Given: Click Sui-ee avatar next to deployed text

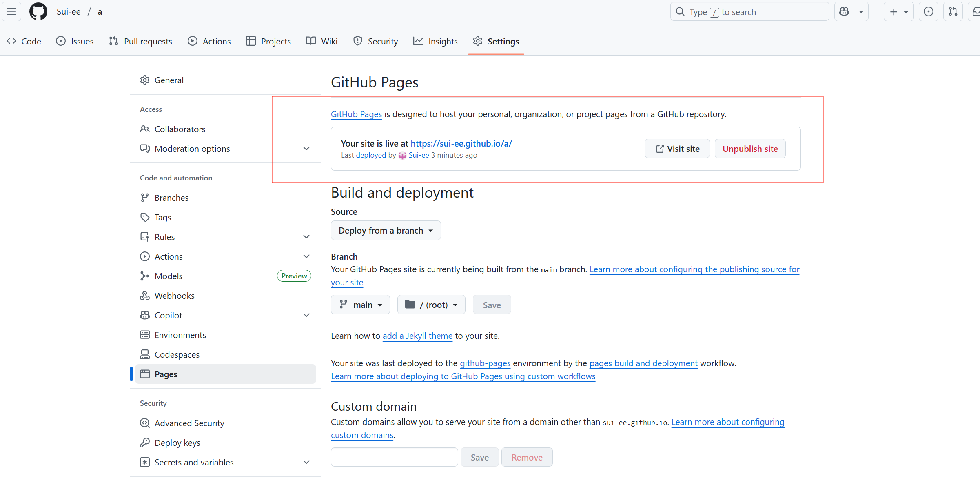Looking at the screenshot, I should 402,156.
